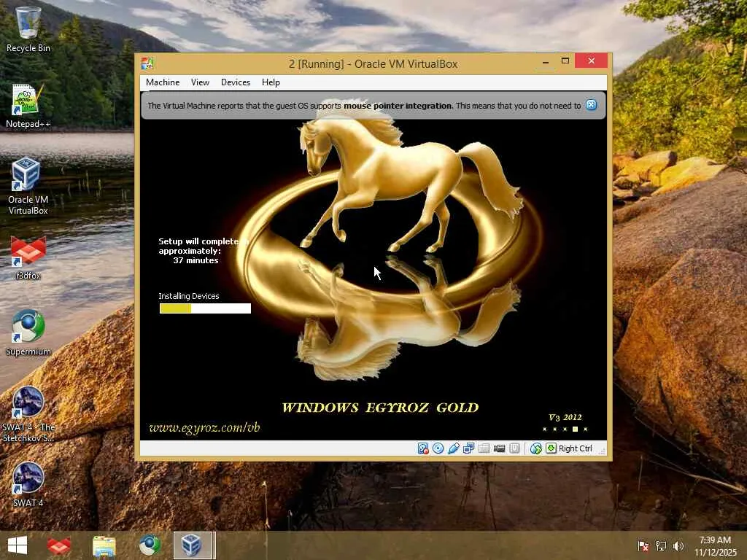Click the video capture indicator in VirtualBox status bar
Viewport: 747px width, 560px height.
pyautogui.click(x=499, y=448)
